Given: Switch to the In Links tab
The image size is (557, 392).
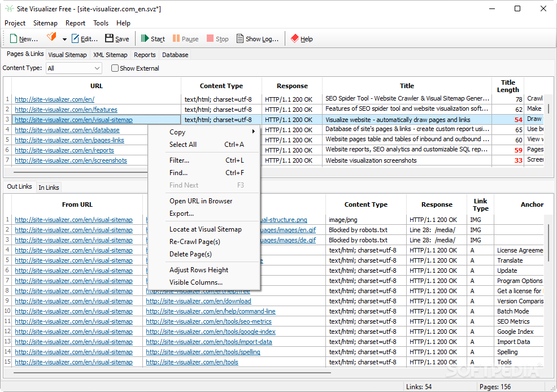Looking at the screenshot, I should 49,188.
